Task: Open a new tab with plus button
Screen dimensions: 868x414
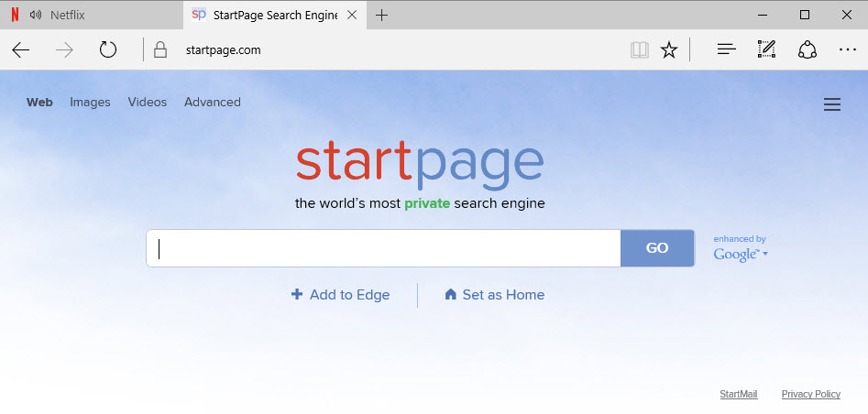Action: pyautogui.click(x=382, y=15)
